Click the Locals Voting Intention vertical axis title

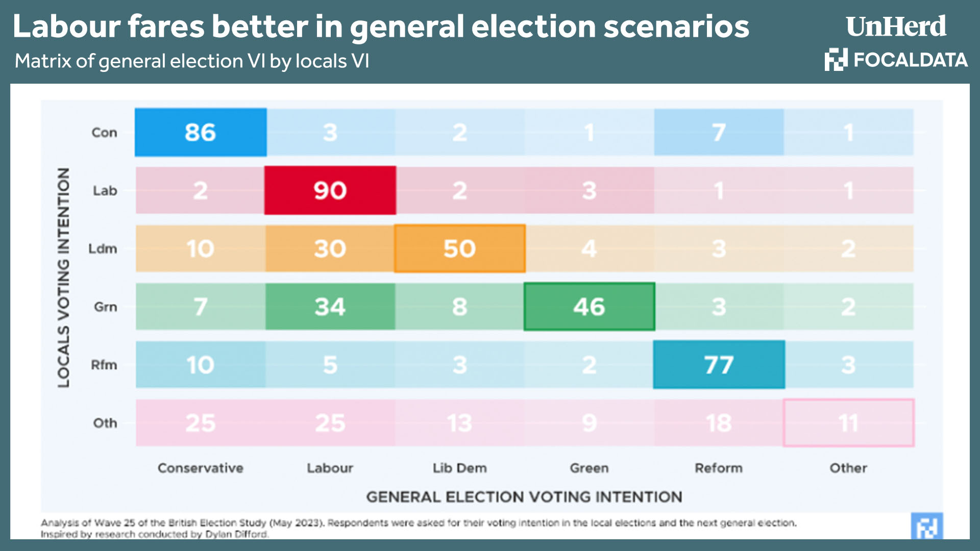pos(63,278)
